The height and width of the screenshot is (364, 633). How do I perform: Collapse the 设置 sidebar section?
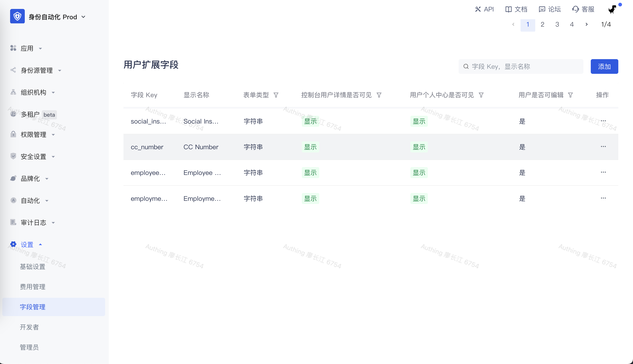27,245
